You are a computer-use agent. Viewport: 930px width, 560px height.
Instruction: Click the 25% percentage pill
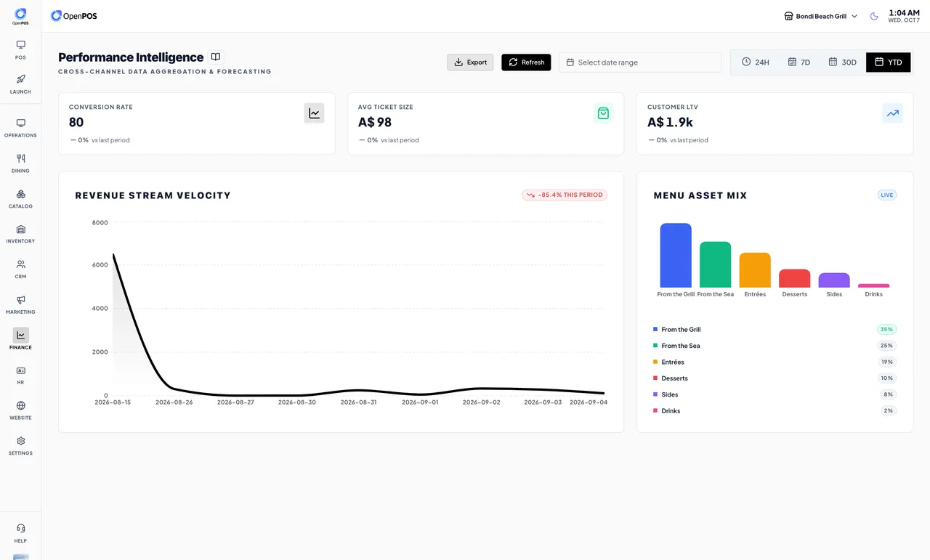click(x=886, y=346)
